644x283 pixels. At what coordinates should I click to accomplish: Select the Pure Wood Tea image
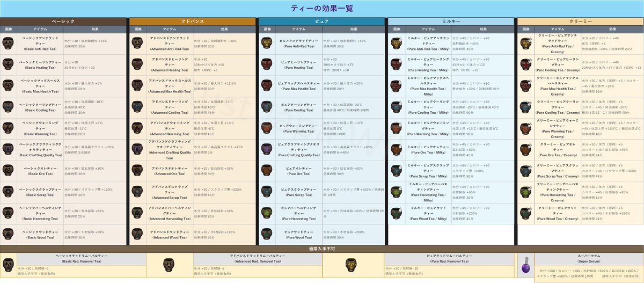266,234
